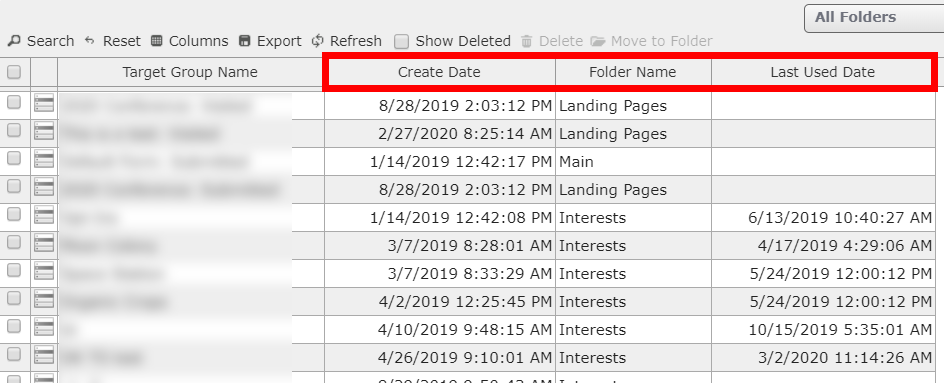The image size is (944, 383).
Task: Click group icon in 4/2/2019 row
Action: [44, 299]
